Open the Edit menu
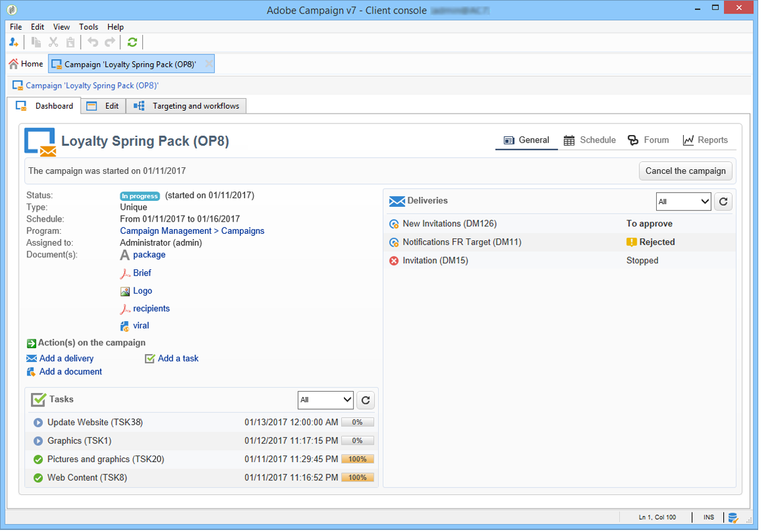This screenshot has height=532, width=773. tap(38, 27)
